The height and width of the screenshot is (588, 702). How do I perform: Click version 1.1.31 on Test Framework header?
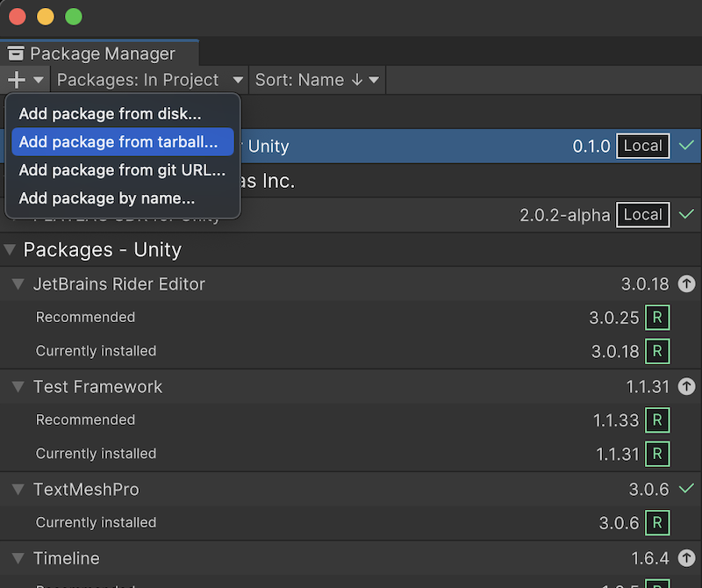click(x=648, y=386)
